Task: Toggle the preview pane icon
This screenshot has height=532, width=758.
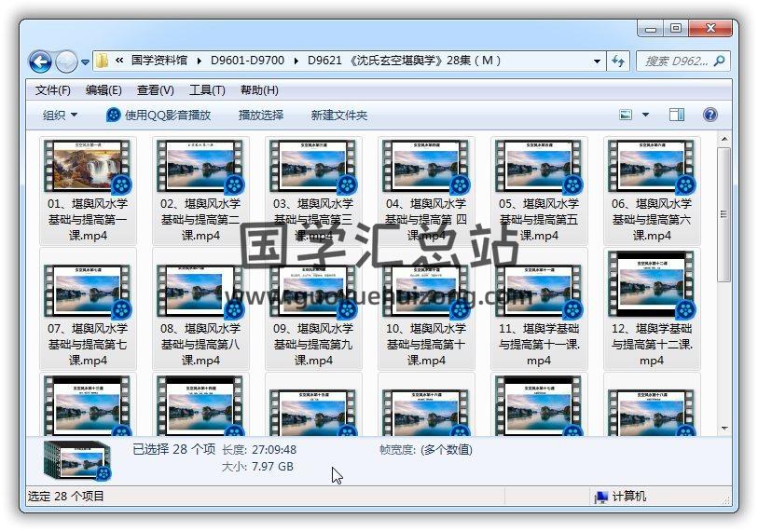Action: 676,115
